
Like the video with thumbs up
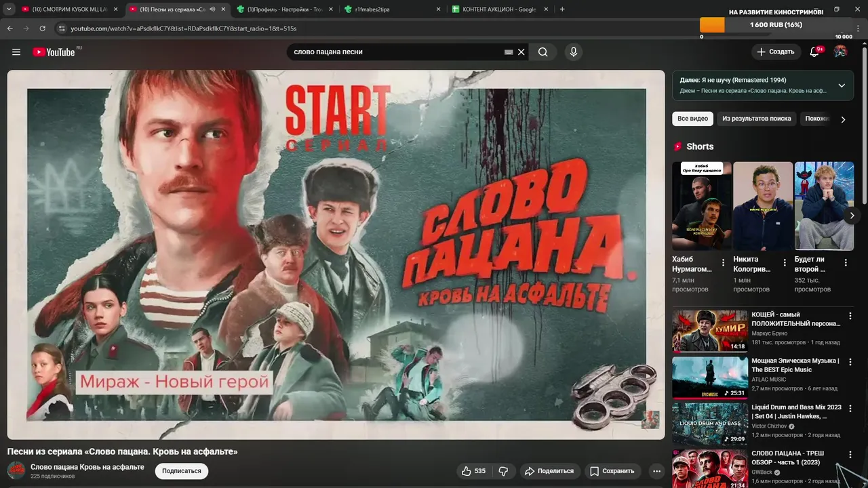tap(473, 471)
